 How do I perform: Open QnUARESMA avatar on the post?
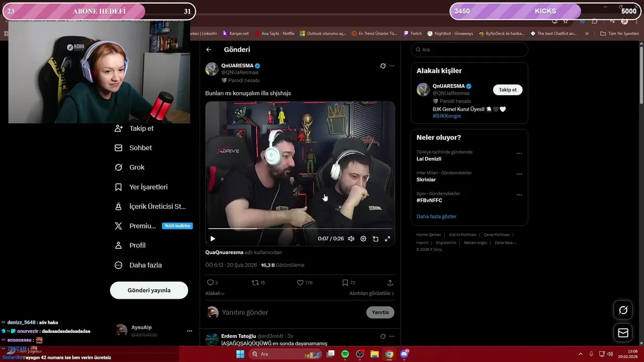212,69
